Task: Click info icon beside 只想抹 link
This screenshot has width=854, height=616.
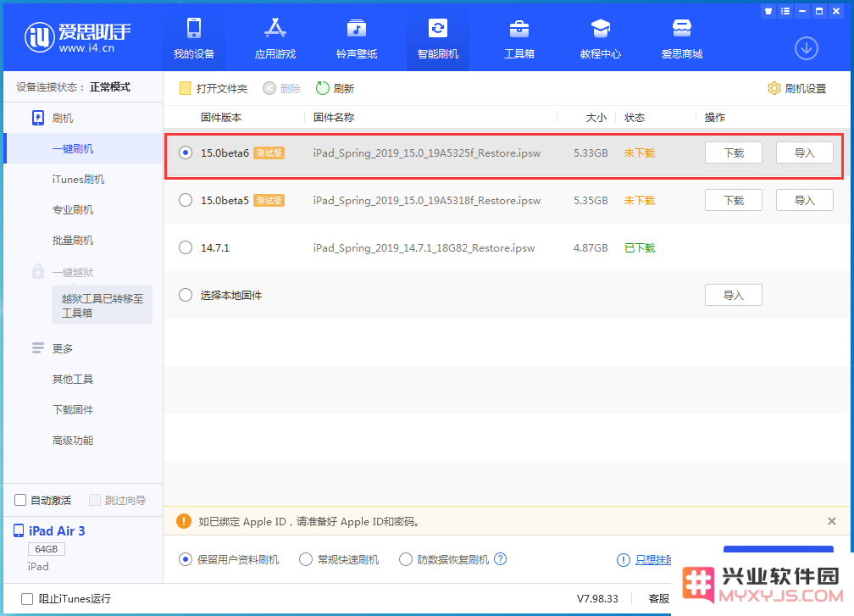Action: pos(623,560)
